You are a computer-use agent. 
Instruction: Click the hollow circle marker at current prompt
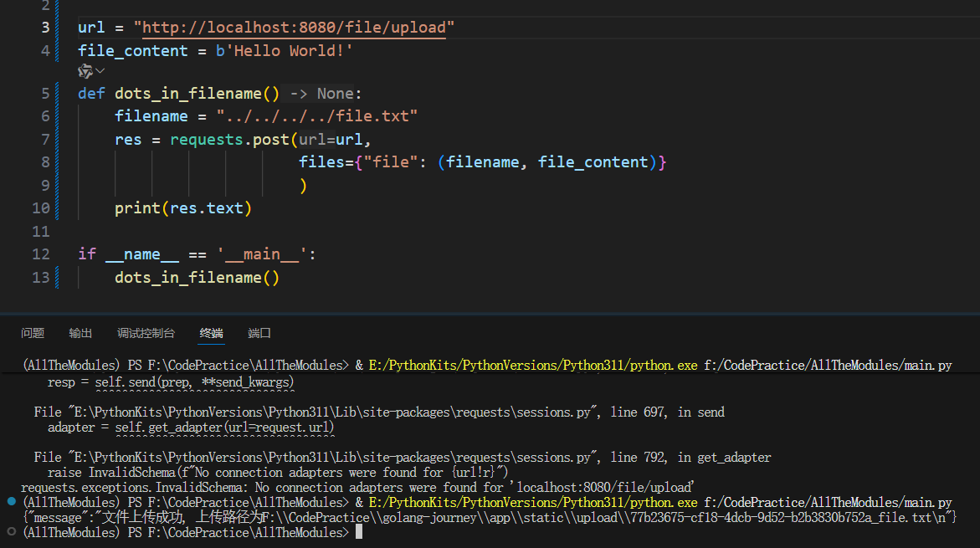point(12,532)
